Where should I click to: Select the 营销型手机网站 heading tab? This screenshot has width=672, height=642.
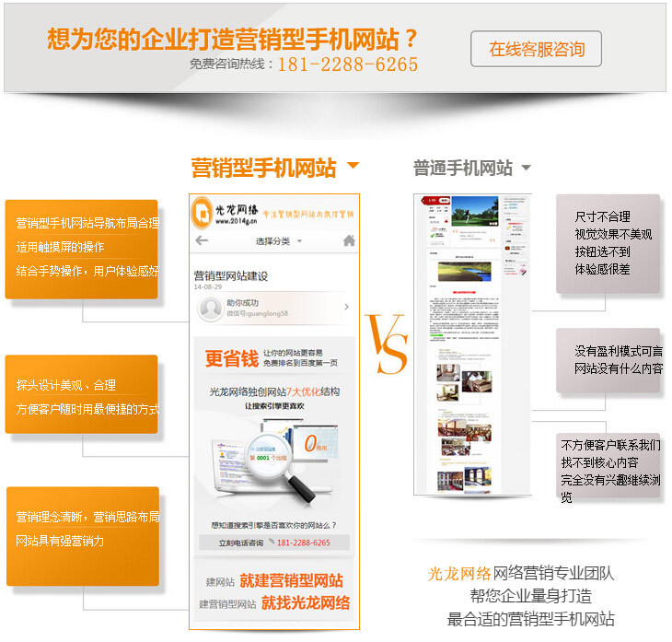263,169
